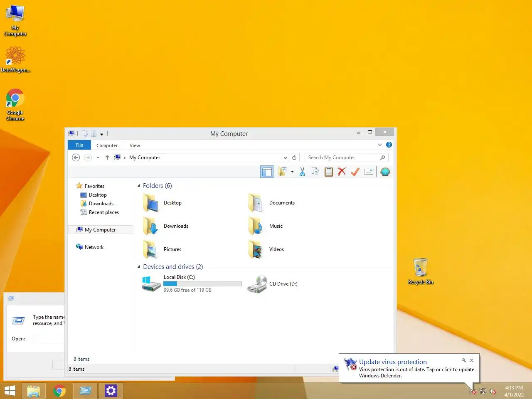The height and width of the screenshot is (399, 532).
Task: Switch to Run dialog taskbar button
Action: [x=85, y=391]
